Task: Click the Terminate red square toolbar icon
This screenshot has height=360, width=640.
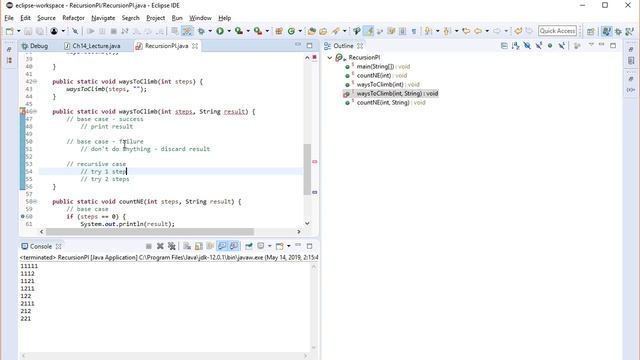Action: point(114,31)
